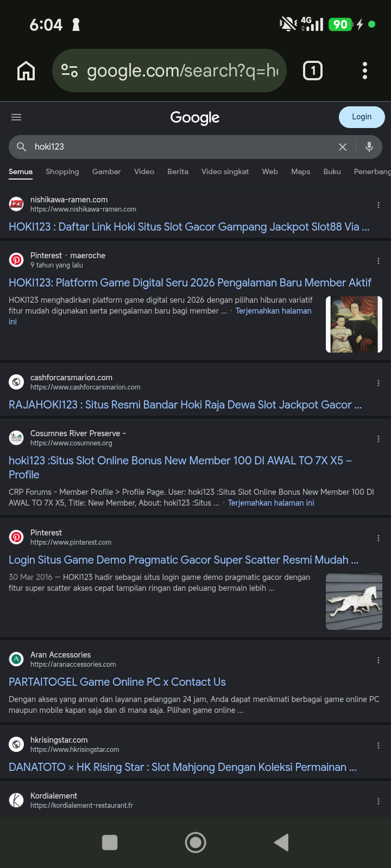Screen dimensions: 391x868
Task: Tap https://aranaccessories.com URL text
Action: pos(73,665)
